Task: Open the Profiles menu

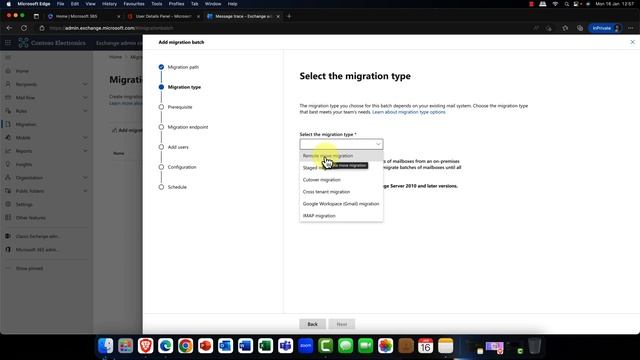Action: point(176,4)
